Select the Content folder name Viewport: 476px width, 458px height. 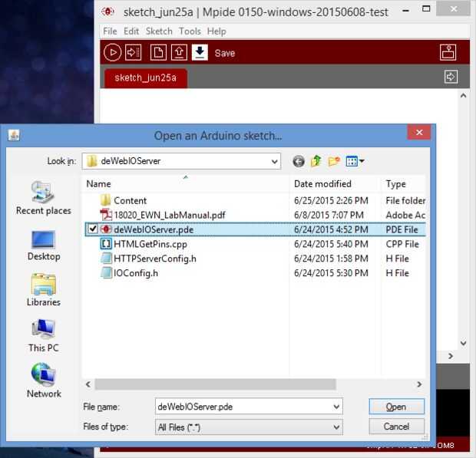[130, 200]
